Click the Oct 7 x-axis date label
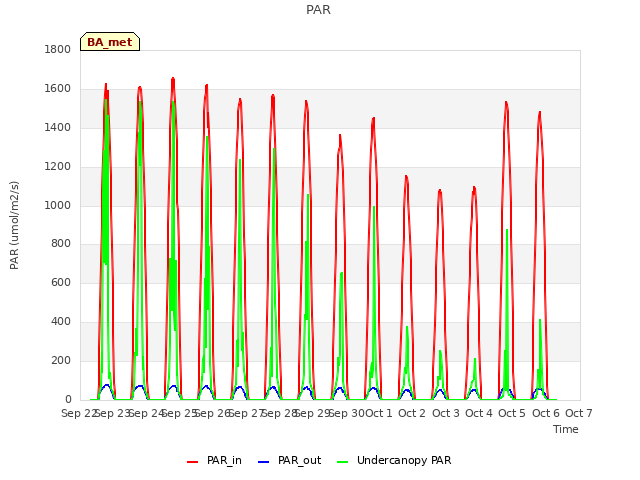This screenshot has height=480, width=640. (579, 413)
